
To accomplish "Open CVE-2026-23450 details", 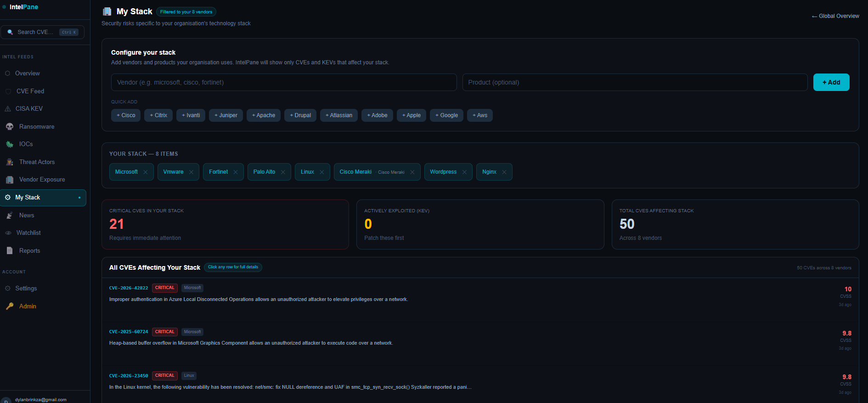I will point(480,385).
